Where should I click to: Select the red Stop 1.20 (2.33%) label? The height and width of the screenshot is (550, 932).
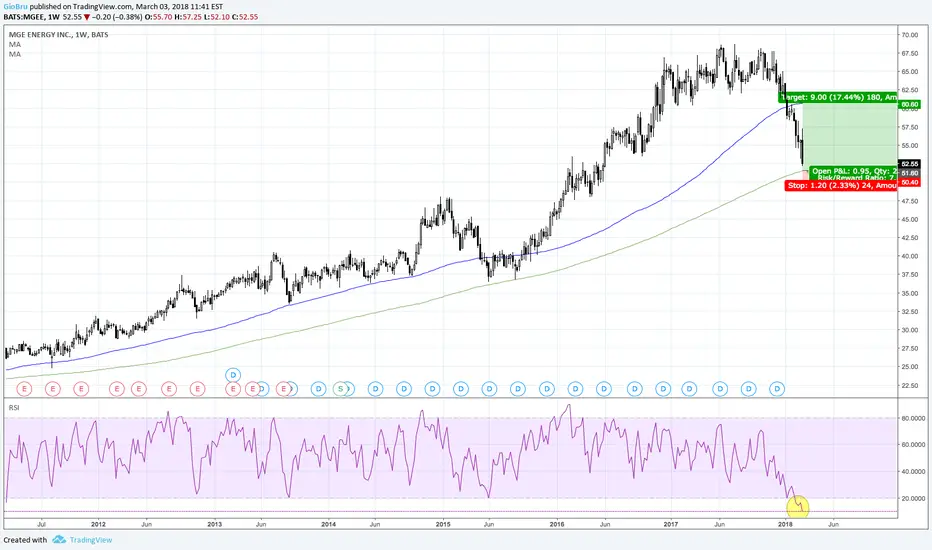click(841, 186)
